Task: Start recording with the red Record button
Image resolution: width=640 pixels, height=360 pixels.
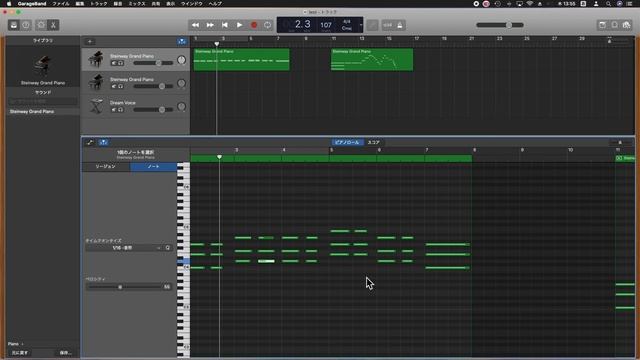Action: pos(254,25)
